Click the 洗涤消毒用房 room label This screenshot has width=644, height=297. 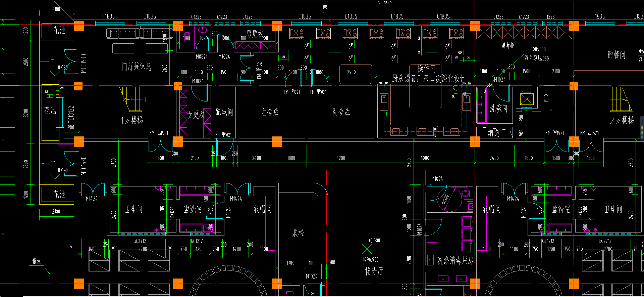pos(455,260)
